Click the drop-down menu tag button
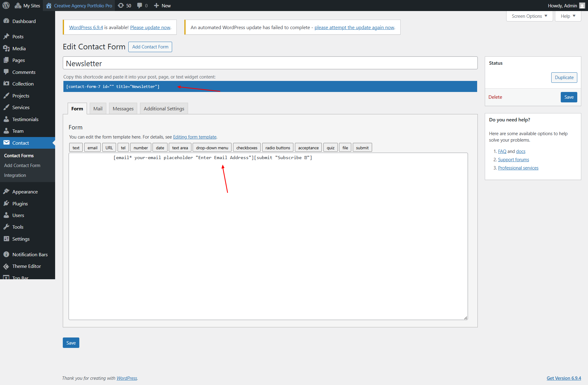The height and width of the screenshot is (385, 588). point(212,148)
